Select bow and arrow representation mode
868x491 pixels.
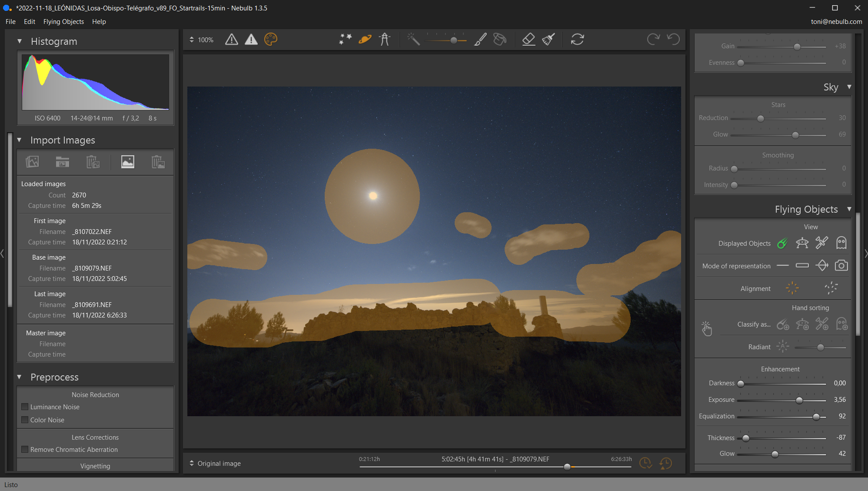(x=821, y=265)
